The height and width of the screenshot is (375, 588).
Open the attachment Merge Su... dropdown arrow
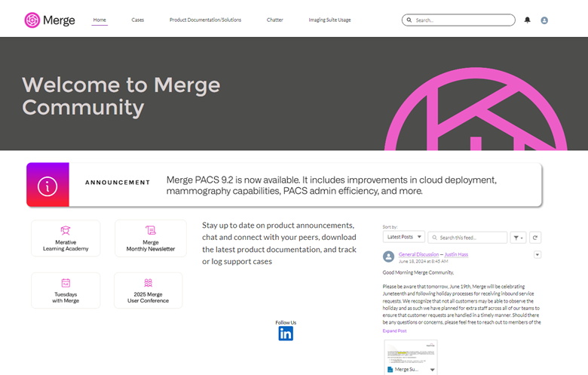433,370
